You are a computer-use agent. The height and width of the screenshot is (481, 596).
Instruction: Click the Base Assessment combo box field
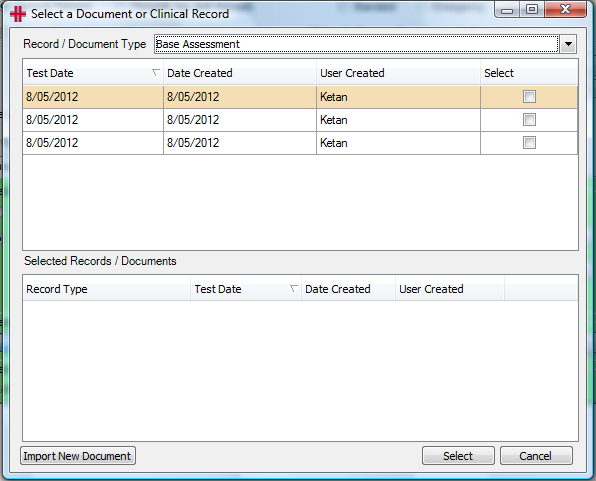357,44
